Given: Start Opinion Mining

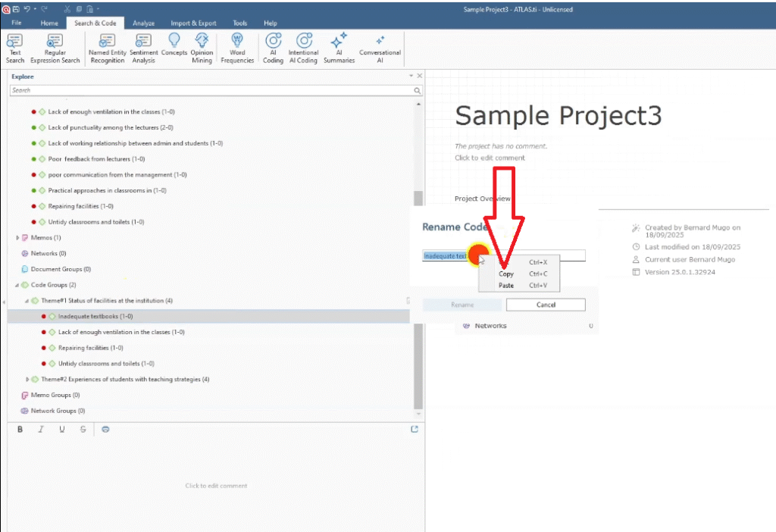Looking at the screenshot, I should click(x=202, y=48).
